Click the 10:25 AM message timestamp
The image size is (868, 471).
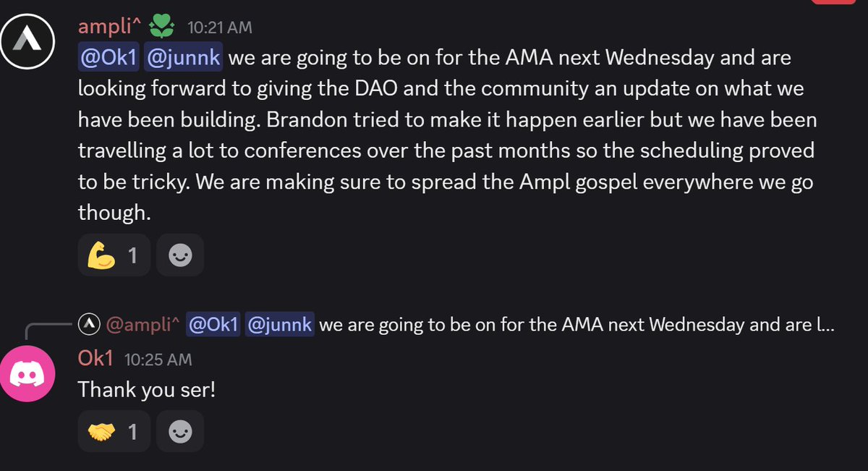point(158,359)
